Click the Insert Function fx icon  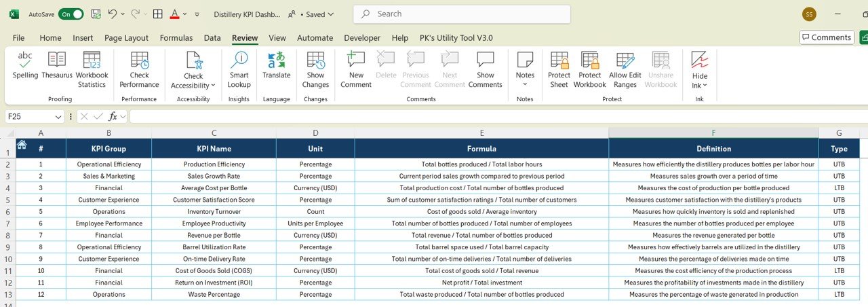click(113, 116)
